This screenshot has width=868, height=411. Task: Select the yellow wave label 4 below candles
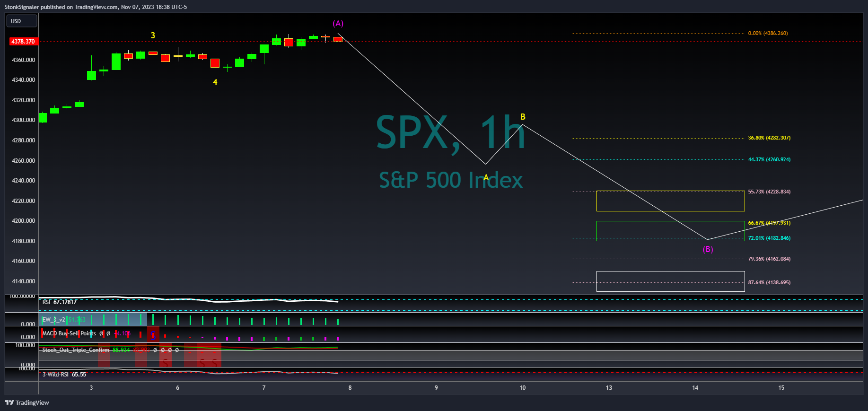point(215,82)
